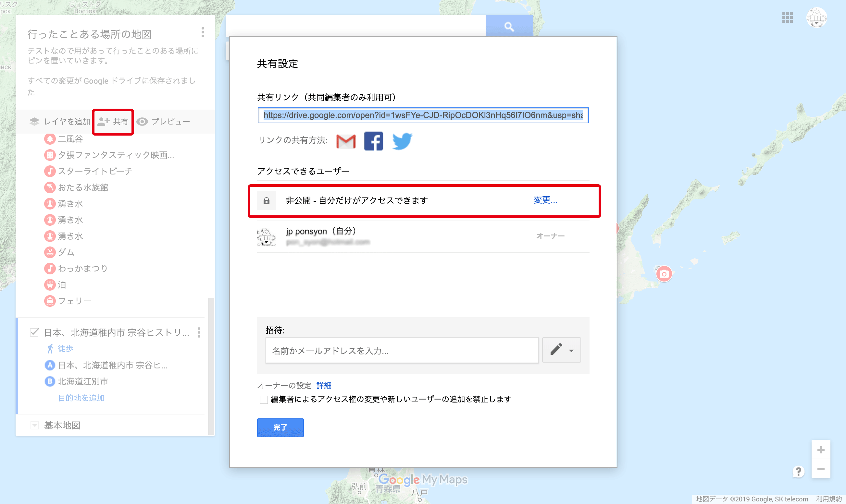Click the B waypoint marker 北海道江別市
This screenshot has width=846, height=504.
coord(50,381)
